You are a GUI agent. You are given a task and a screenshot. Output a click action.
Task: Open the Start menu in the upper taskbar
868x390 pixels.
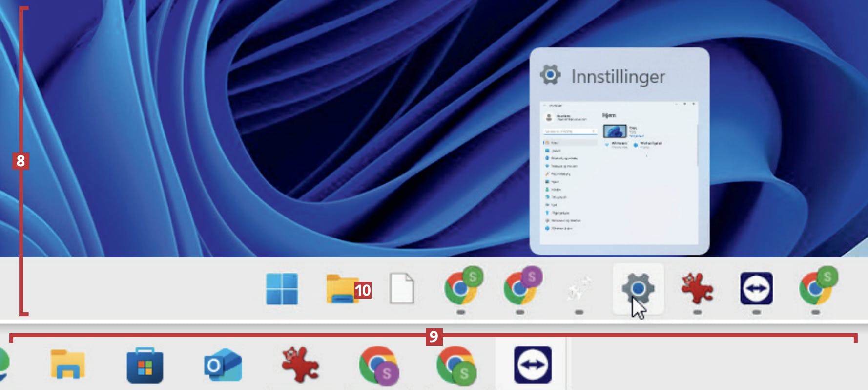pos(282,289)
